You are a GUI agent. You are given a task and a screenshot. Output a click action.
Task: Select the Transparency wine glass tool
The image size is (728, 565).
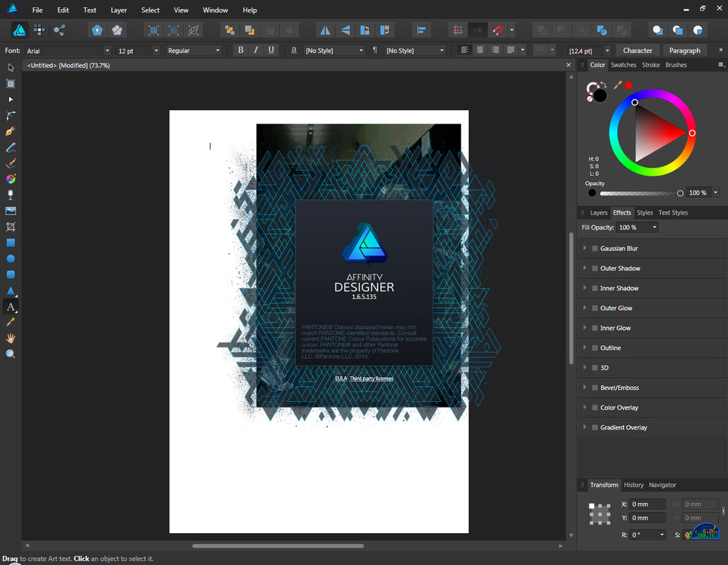pyautogui.click(x=11, y=195)
